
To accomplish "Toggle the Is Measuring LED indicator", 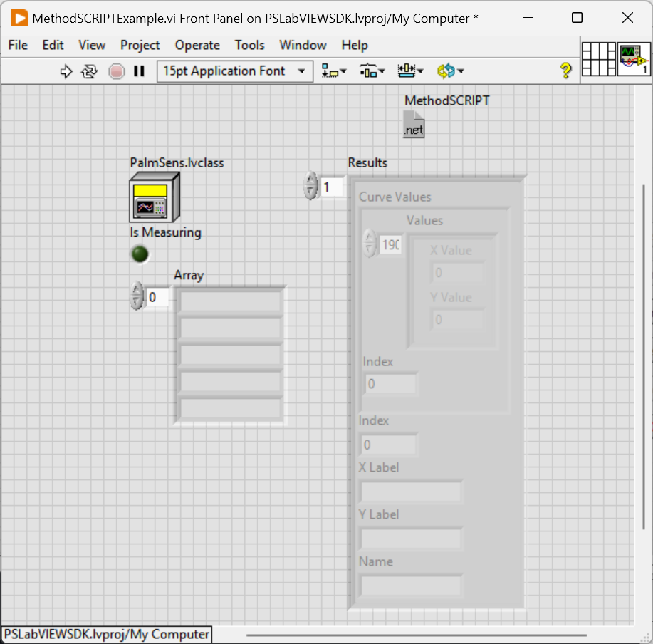I will [140, 254].
